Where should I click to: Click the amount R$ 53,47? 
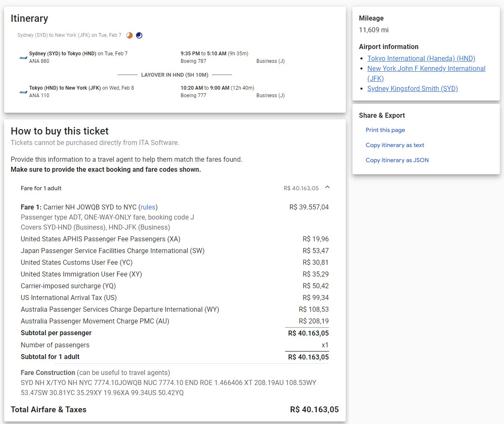pyautogui.click(x=316, y=251)
